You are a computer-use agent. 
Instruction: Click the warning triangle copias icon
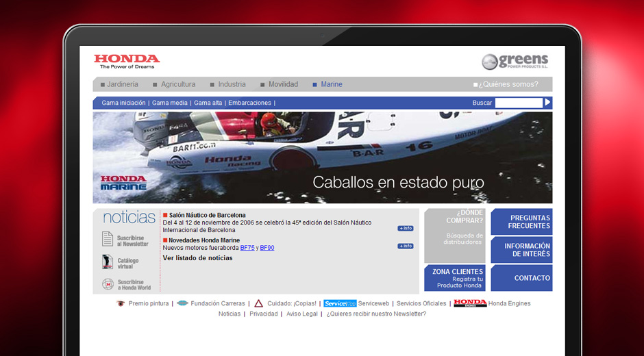[x=258, y=303]
